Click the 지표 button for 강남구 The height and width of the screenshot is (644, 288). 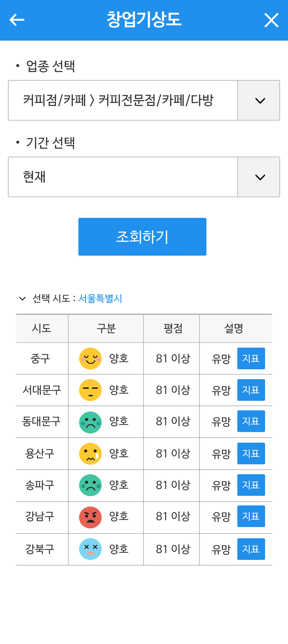(251, 517)
